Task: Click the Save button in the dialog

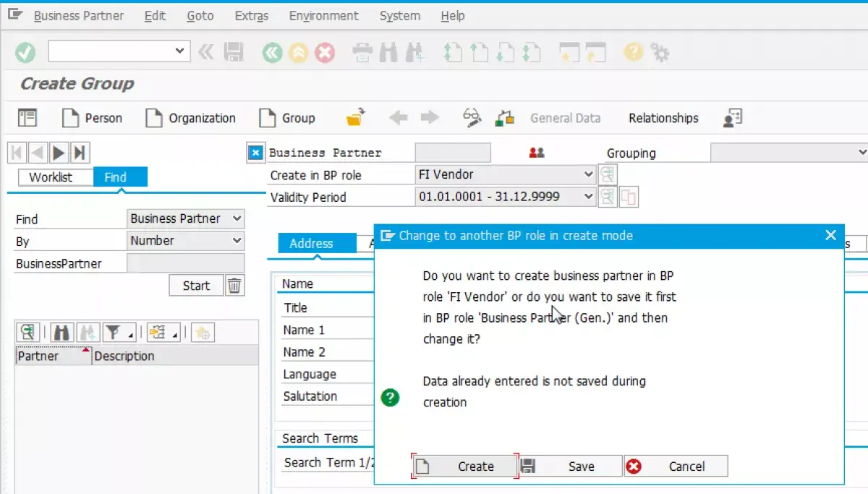Action: [x=571, y=467]
